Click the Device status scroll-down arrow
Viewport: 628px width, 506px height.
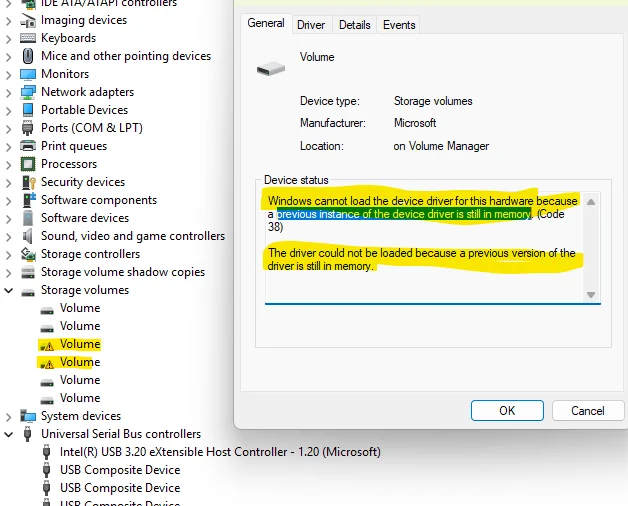(x=591, y=295)
